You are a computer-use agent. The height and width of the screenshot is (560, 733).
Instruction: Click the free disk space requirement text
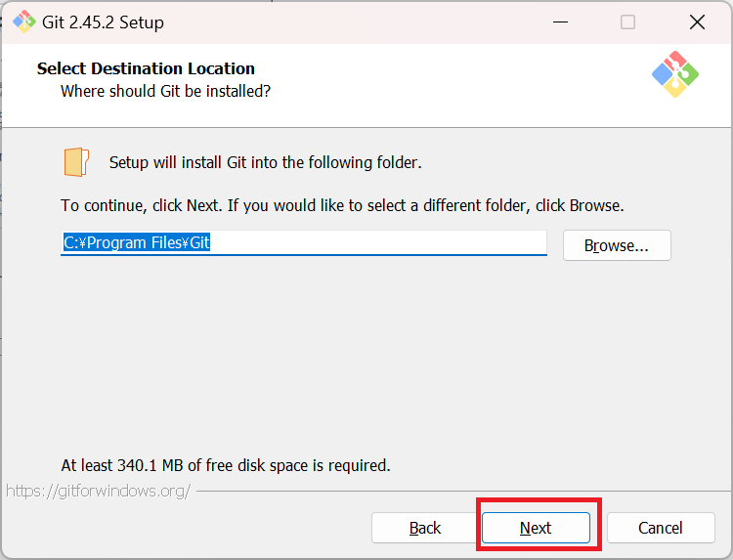tap(225, 465)
